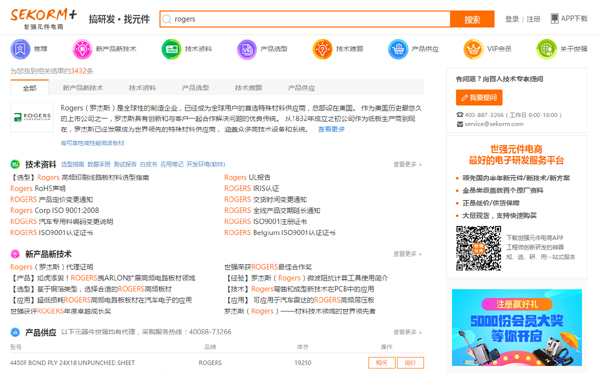
Task: Open Rogers（罗杰斯）代理证明 link
Action: coord(52,267)
